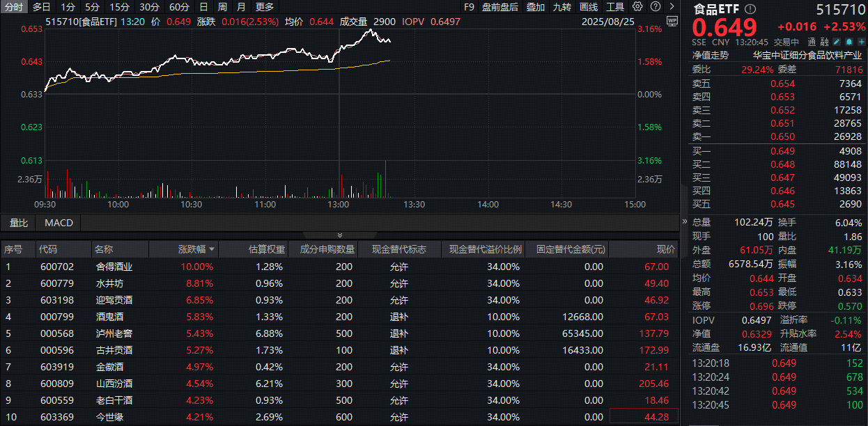Click the plus icon to add to watchlist
Viewport: 868px width, 426px height.
tap(860, 42)
